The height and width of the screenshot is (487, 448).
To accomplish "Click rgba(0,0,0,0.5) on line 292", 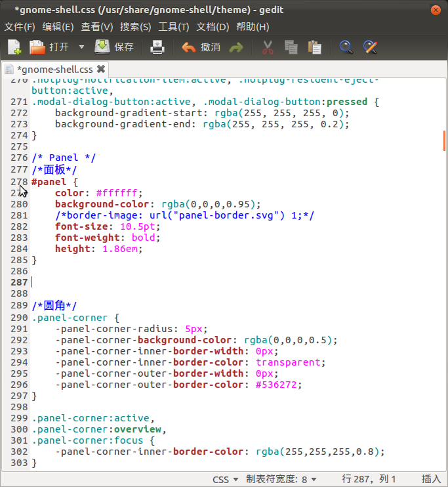I will point(287,340).
